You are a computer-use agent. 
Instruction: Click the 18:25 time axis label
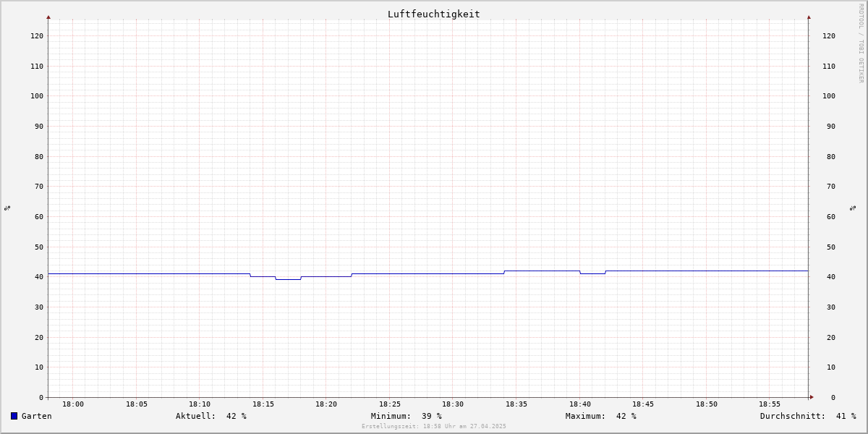(390, 404)
